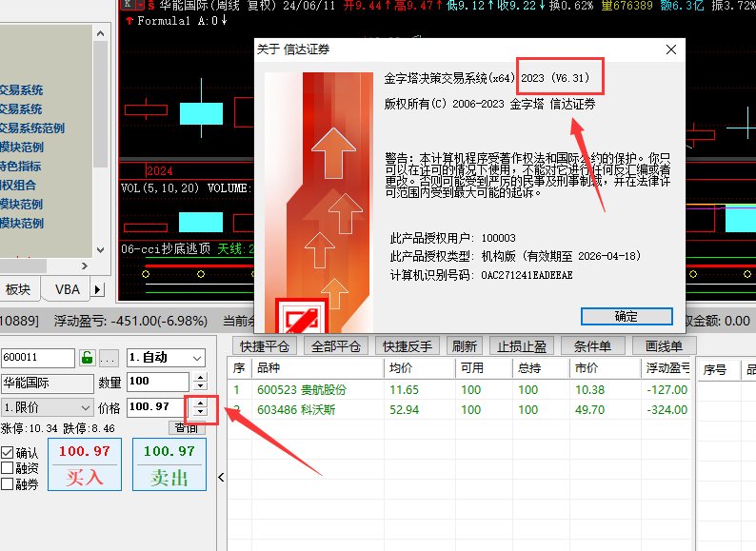Click the 快捷反手 button

[408, 346]
